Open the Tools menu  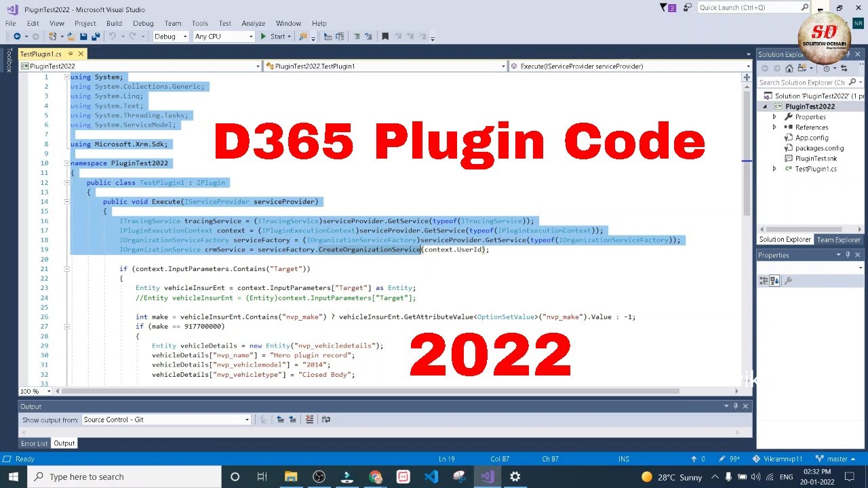click(x=200, y=23)
